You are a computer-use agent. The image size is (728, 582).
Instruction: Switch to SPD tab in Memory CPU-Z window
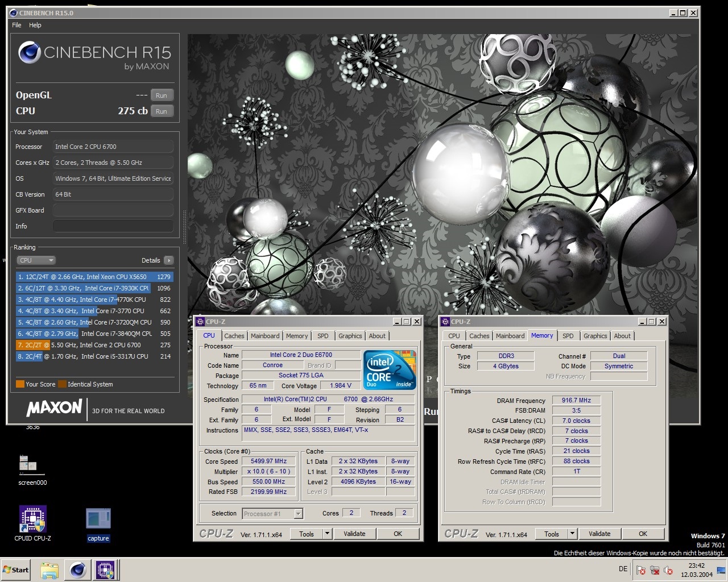(x=568, y=336)
